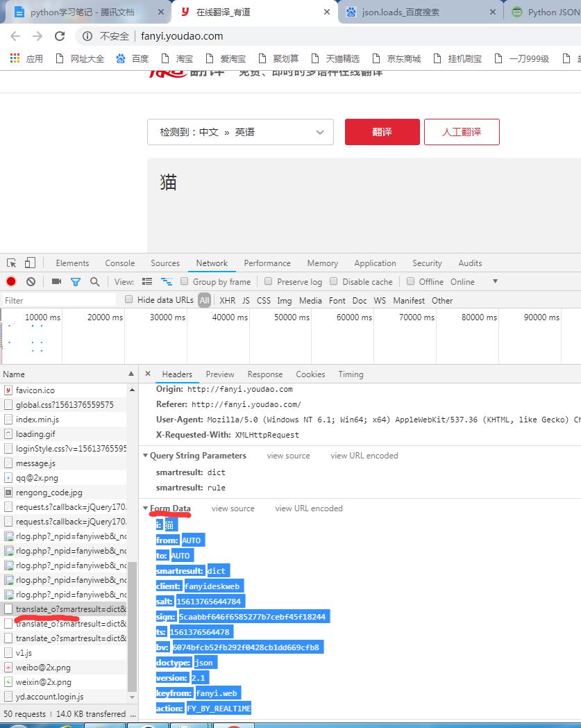This screenshot has height=728, width=581.
Task: Close the python学习笔记 tab
Action: 160,12
